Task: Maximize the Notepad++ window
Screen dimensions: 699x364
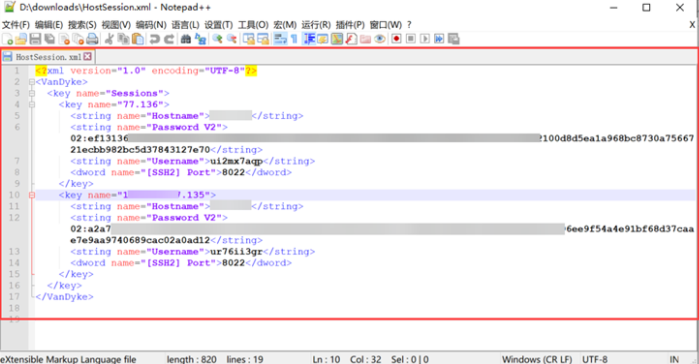Action: tap(646, 8)
